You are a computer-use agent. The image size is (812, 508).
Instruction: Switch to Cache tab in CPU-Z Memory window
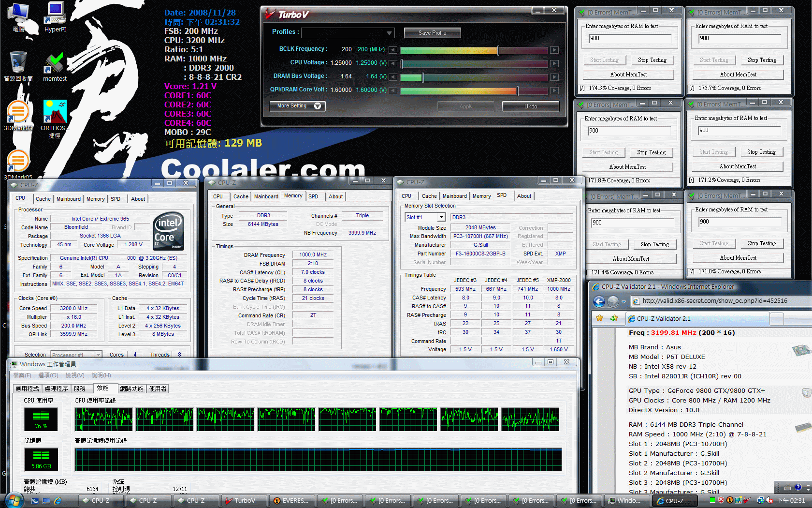pyautogui.click(x=241, y=196)
